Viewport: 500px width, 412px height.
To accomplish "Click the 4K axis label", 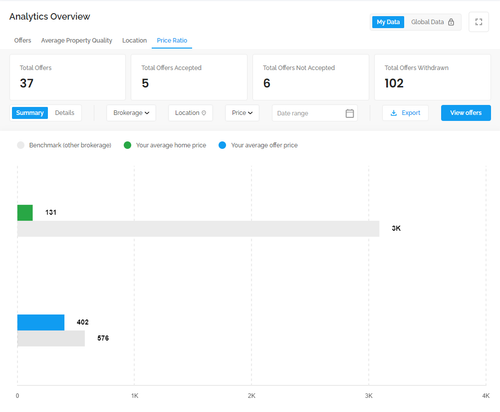I will pos(486,396).
